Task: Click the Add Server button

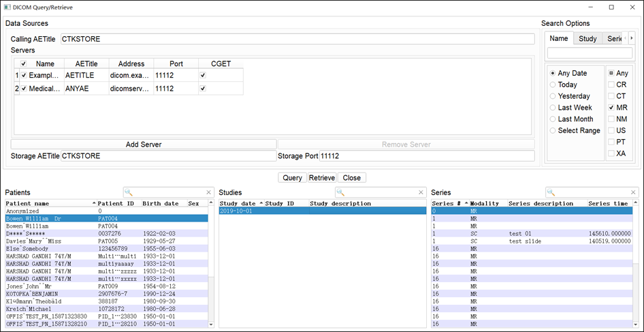Action: point(144,145)
